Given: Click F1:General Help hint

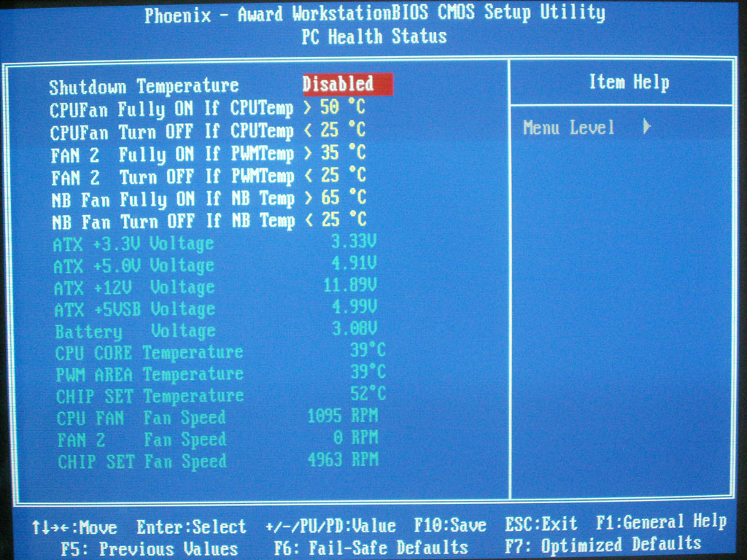Looking at the screenshot, I should 661,522.
